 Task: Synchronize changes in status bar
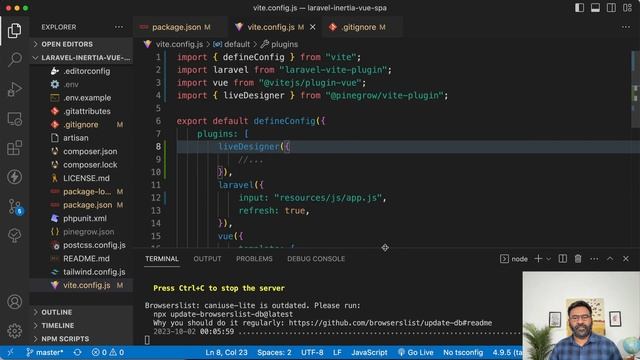tap(78, 352)
